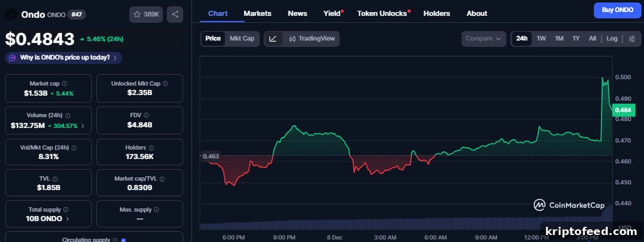Open the Markets tab
Viewport: 644px width, 242px height.
257,13
